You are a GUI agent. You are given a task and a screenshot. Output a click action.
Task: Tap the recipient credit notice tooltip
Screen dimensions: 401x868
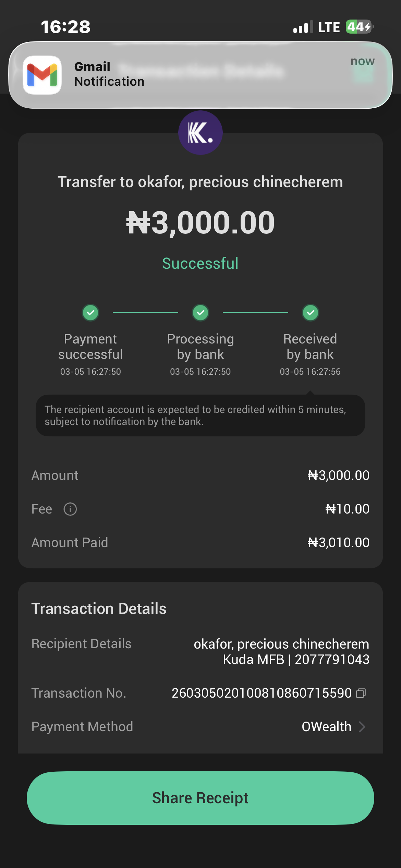[200, 415]
